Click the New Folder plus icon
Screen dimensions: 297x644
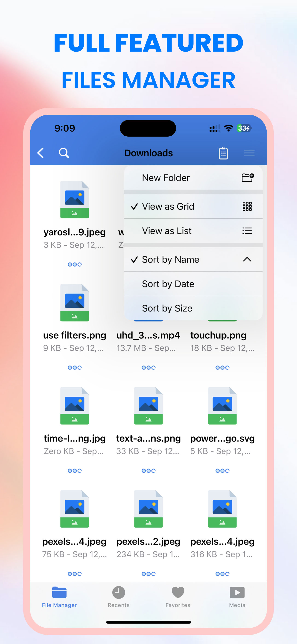pyautogui.click(x=247, y=178)
